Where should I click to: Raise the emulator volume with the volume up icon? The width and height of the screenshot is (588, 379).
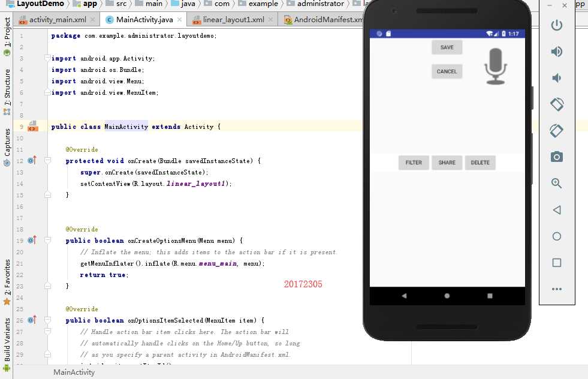click(x=556, y=52)
